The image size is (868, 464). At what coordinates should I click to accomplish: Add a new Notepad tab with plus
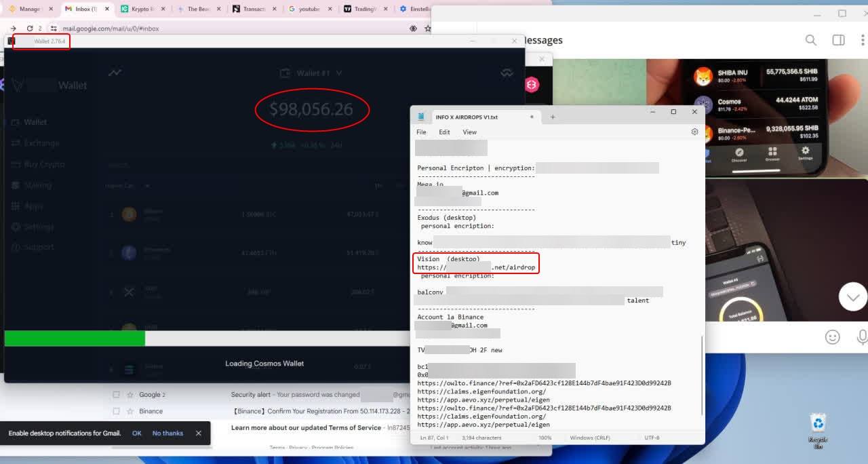(553, 117)
